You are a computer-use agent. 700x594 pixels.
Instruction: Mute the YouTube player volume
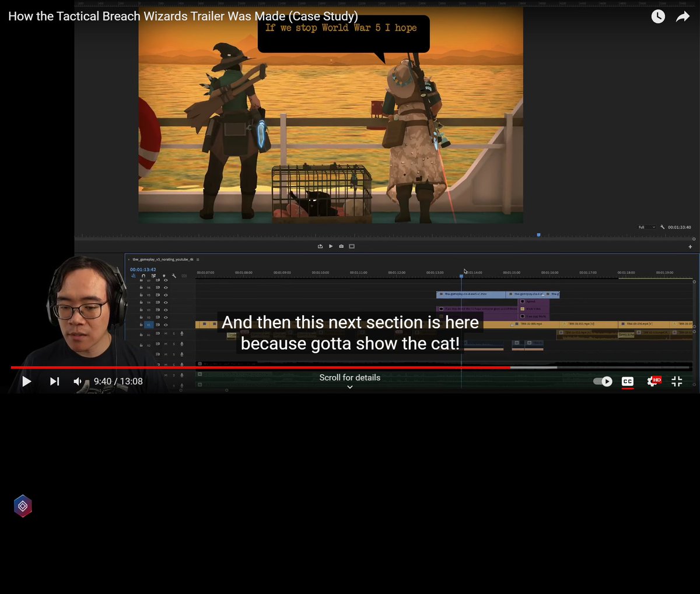click(x=78, y=381)
